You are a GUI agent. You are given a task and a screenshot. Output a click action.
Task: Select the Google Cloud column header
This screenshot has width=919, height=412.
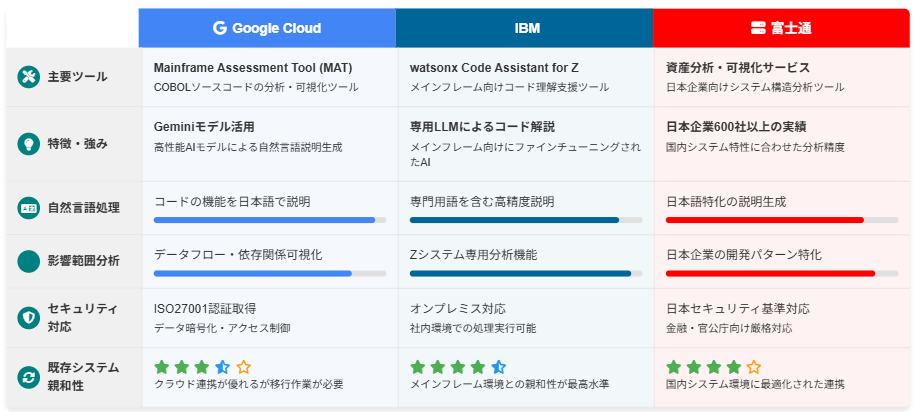(267, 28)
